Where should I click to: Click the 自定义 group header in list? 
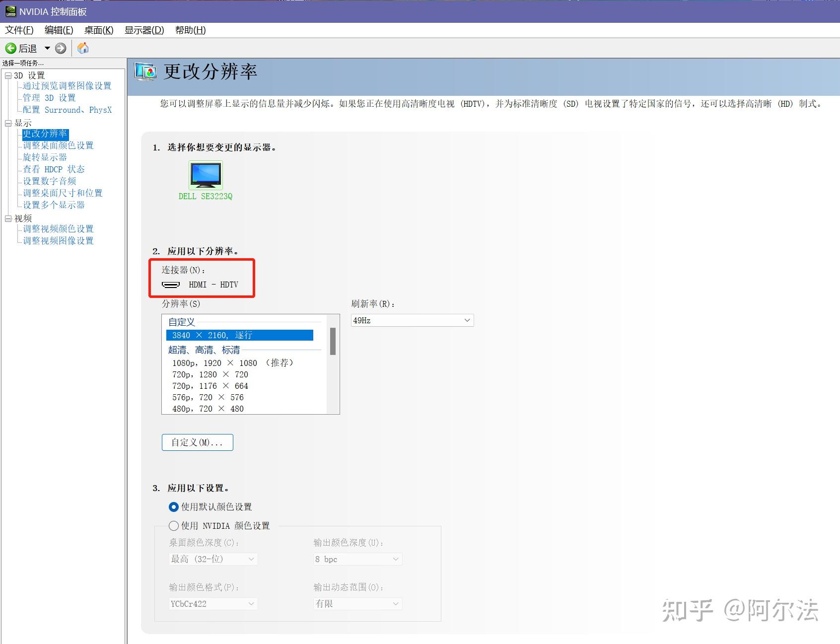point(182,322)
